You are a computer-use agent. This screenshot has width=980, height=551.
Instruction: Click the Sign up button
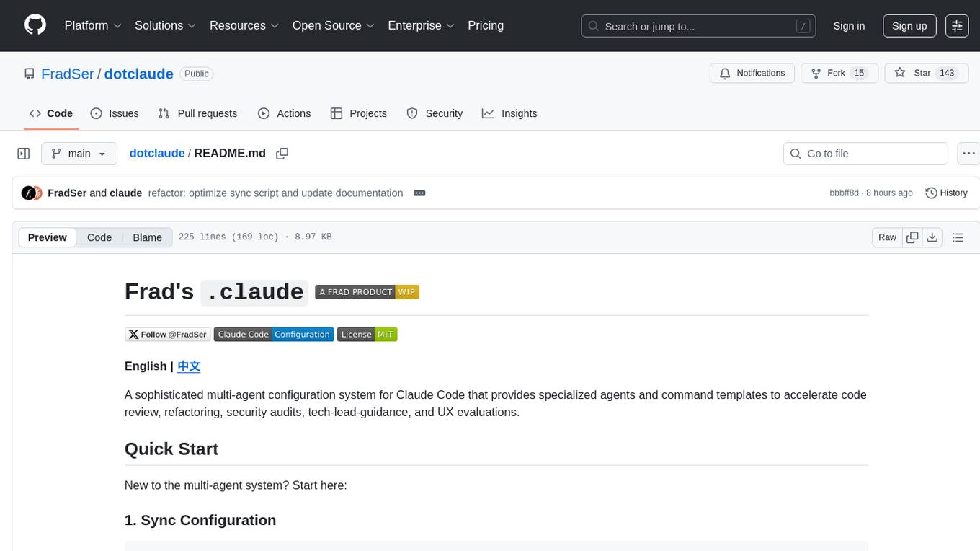click(909, 25)
